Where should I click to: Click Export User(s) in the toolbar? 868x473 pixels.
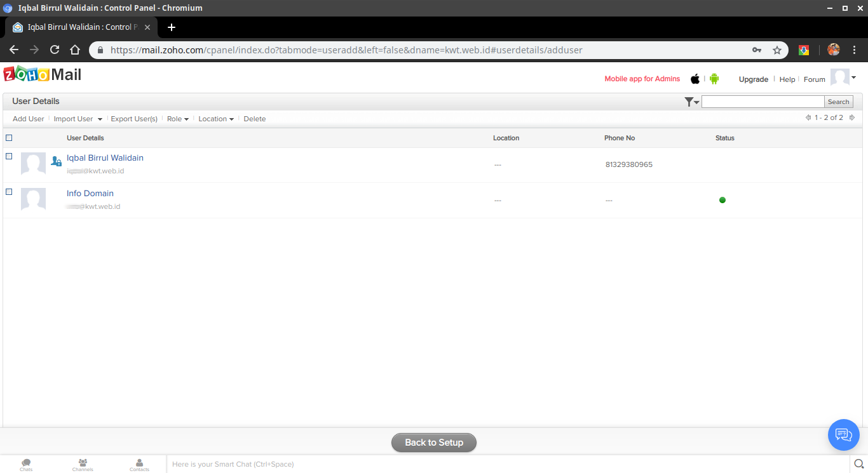pos(134,119)
